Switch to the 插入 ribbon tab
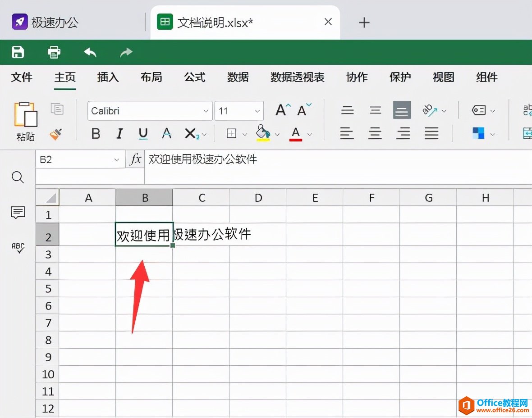The height and width of the screenshot is (418, 532). click(108, 77)
